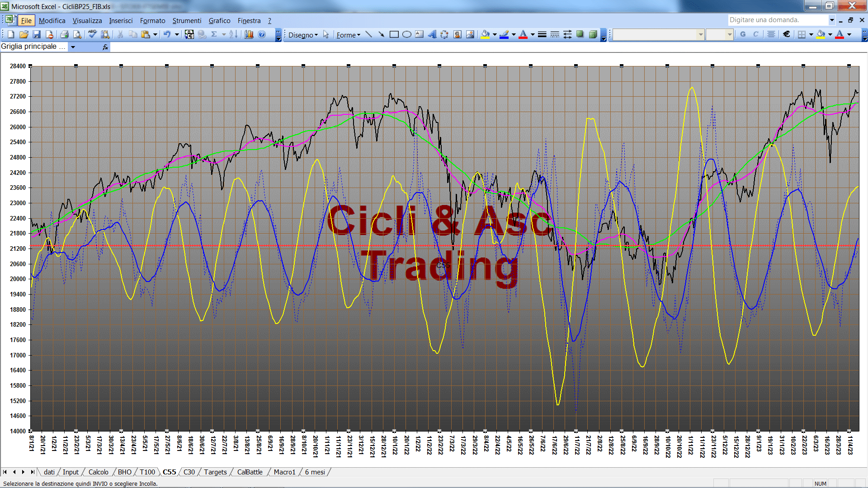Click the Paste clipboard icon
868x488 pixels.
[x=146, y=34]
